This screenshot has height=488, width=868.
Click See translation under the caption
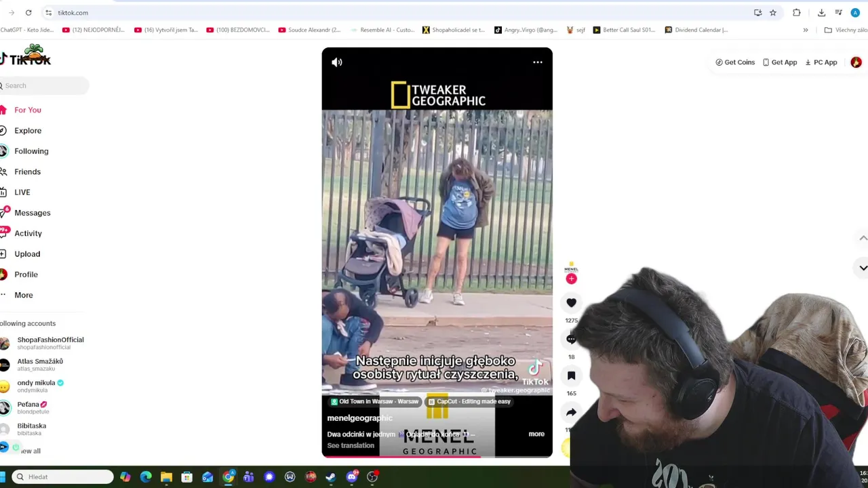351,445
